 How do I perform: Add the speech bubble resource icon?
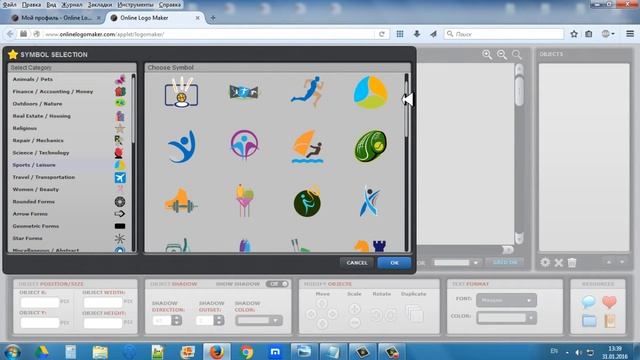pyautogui.click(x=589, y=302)
